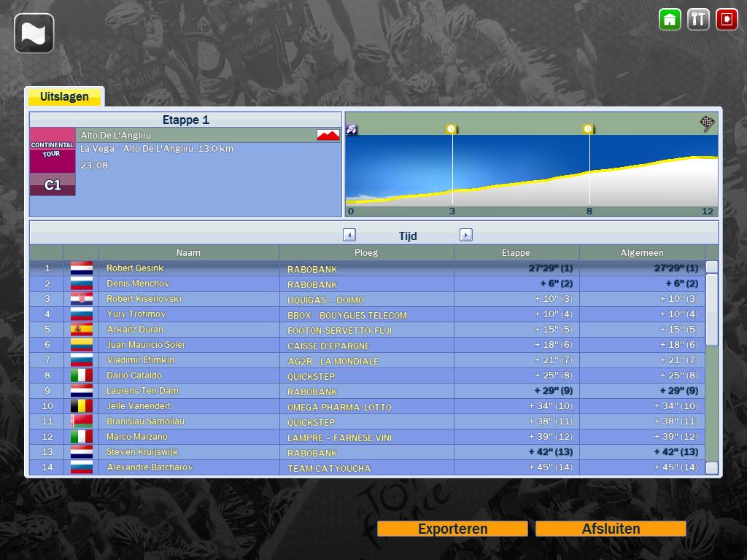This screenshot has width=747, height=560.
Task: Select first time check clock marker
Action: click(x=452, y=129)
